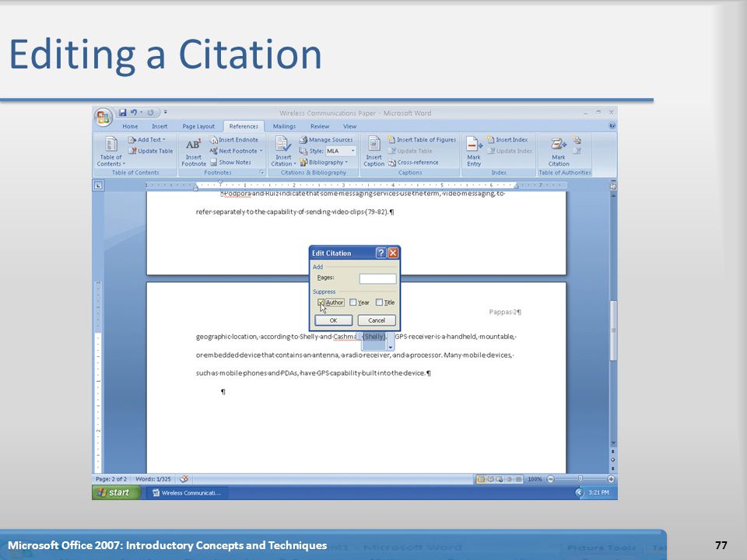Click the tab selector on ruler

(98, 185)
